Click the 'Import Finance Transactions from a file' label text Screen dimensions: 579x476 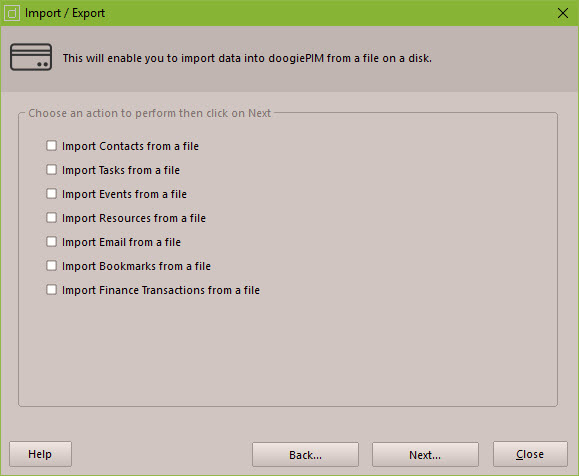coord(161,290)
